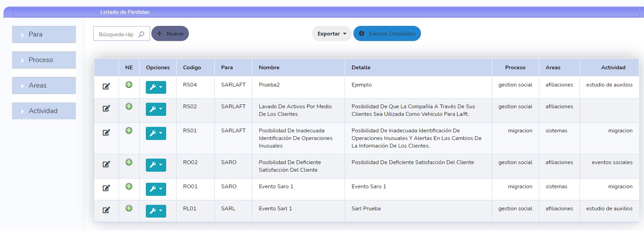Click edit icon for RS04 row

(106, 86)
